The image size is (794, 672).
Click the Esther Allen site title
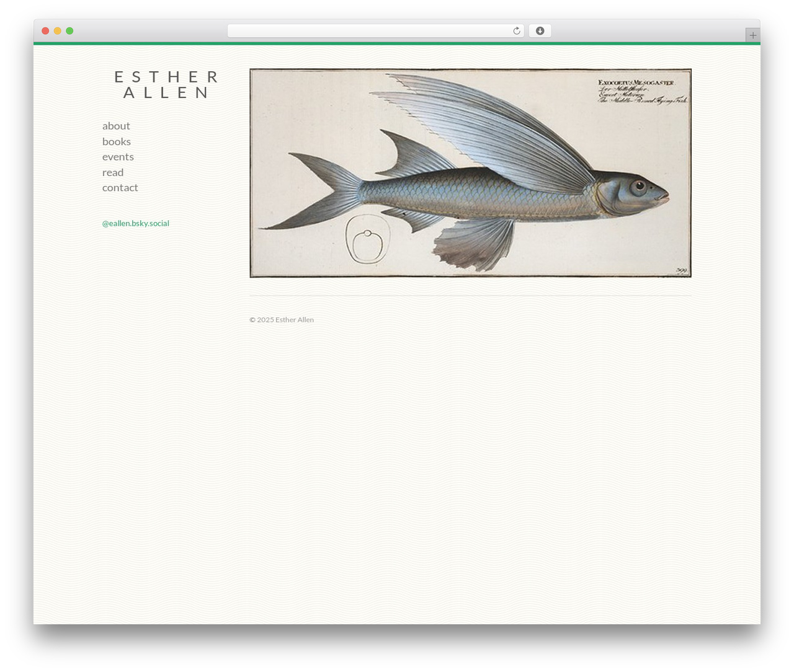tap(166, 85)
